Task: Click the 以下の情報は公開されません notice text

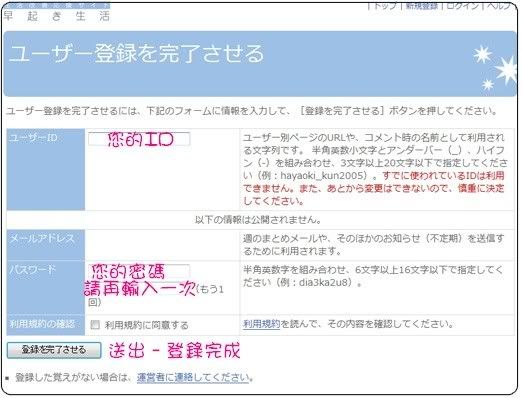Action: [x=258, y=220]
